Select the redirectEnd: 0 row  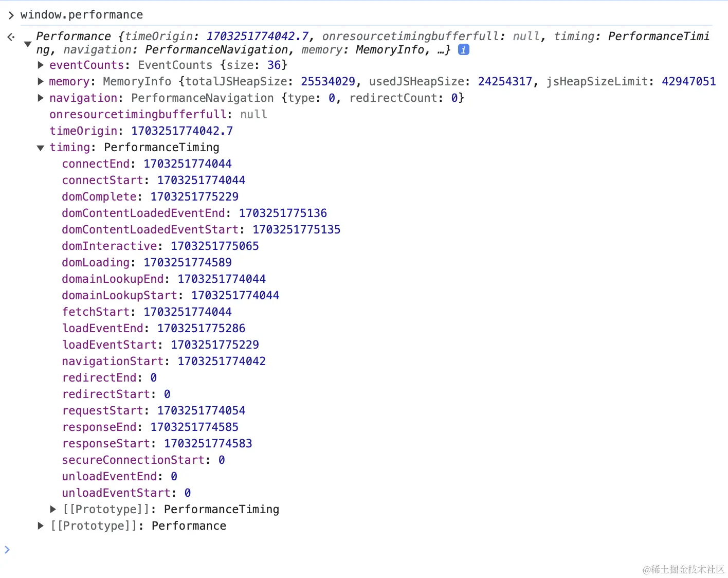click(x=110, y=377)
